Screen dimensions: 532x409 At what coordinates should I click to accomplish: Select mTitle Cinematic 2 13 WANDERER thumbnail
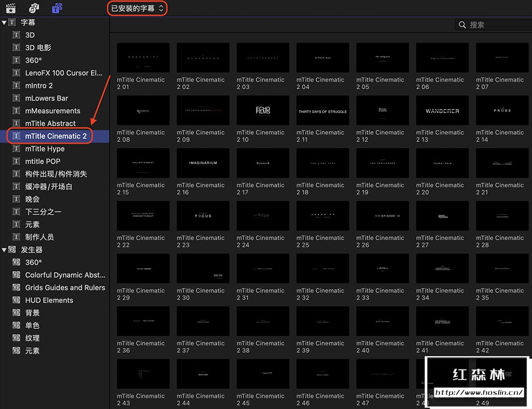tap(442, 110)
